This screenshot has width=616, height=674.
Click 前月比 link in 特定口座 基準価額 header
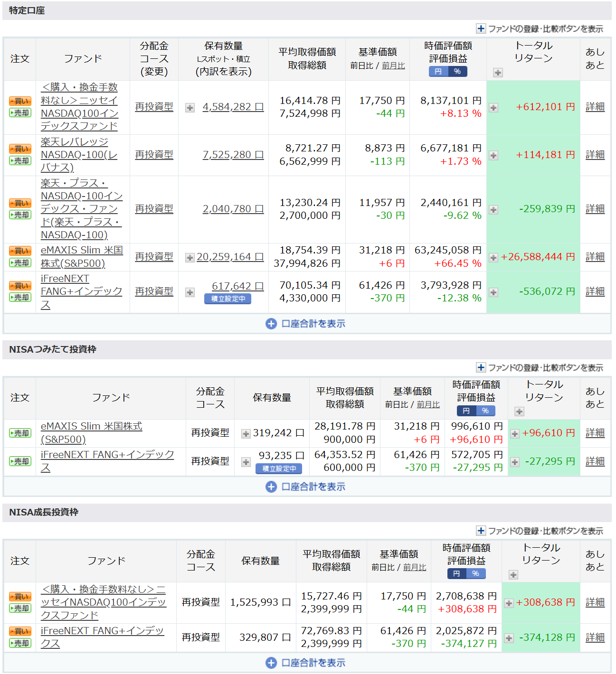coord(393,66)
